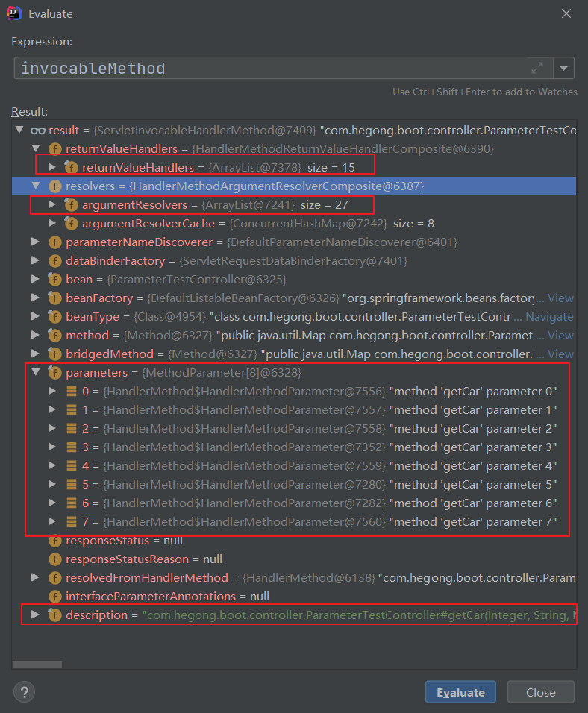
Task: Close the Evaluate dialog window
Action: point(566,13)
